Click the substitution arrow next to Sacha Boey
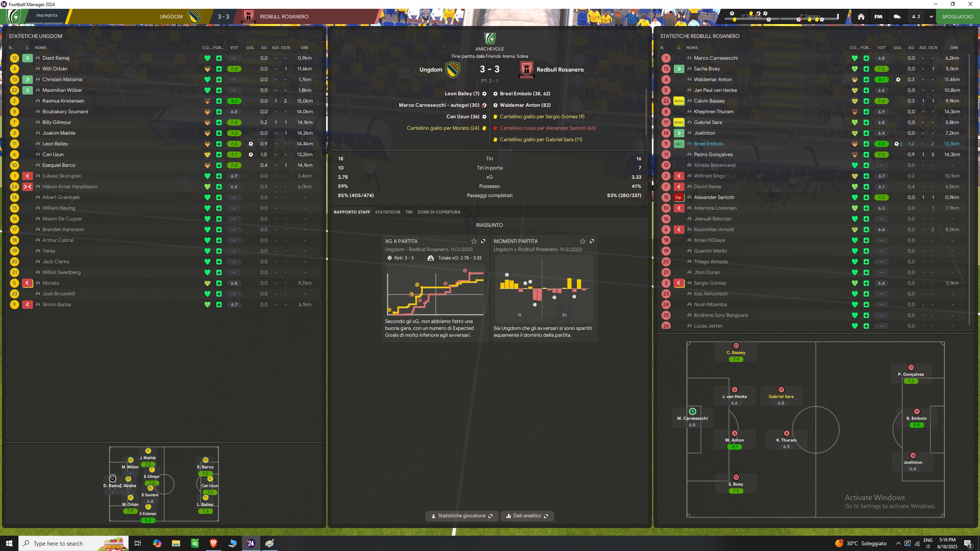The height and width of the screenshot is (551, 980). [679, 69]
